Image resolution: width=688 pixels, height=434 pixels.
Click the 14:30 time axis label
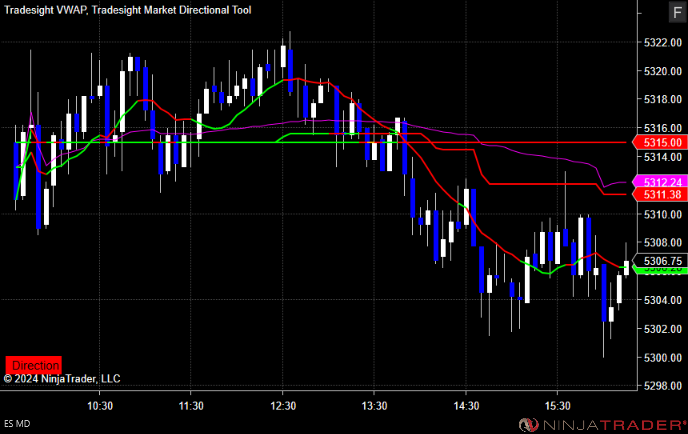coord(466,405)
